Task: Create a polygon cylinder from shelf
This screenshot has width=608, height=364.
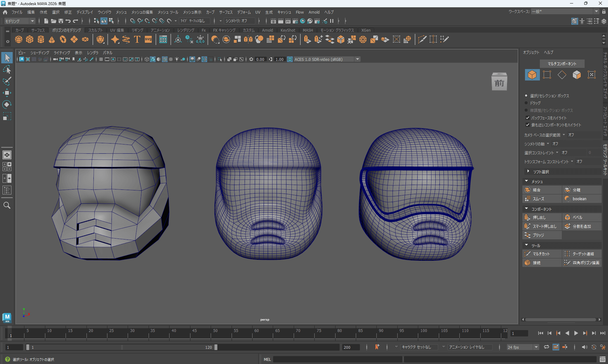Action: tap(41, 39)
